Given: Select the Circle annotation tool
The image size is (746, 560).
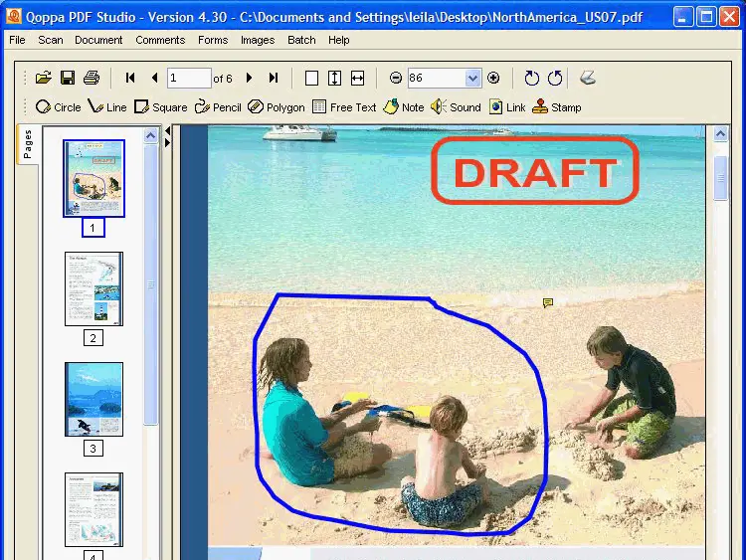Looking at the screenshot, I should click(58, 107).
